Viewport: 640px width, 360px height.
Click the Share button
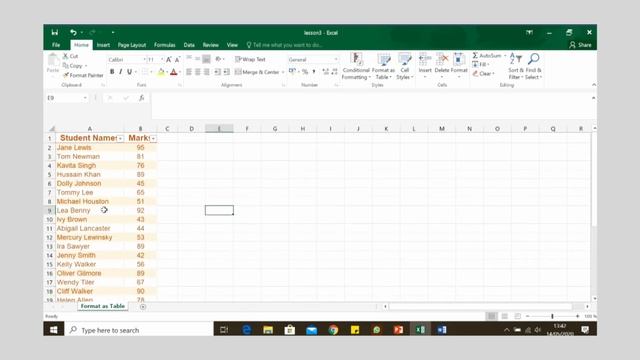pos(580,45)
